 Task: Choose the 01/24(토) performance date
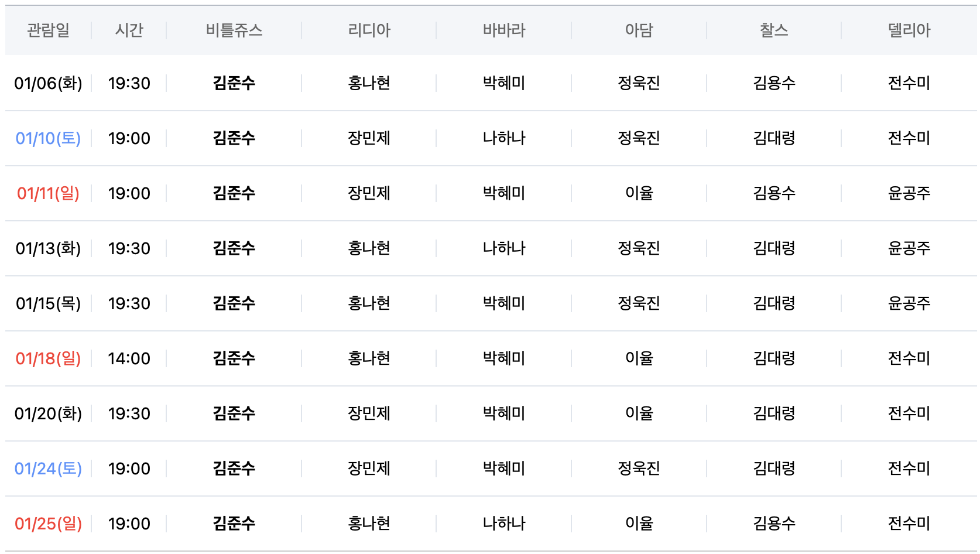48,468
